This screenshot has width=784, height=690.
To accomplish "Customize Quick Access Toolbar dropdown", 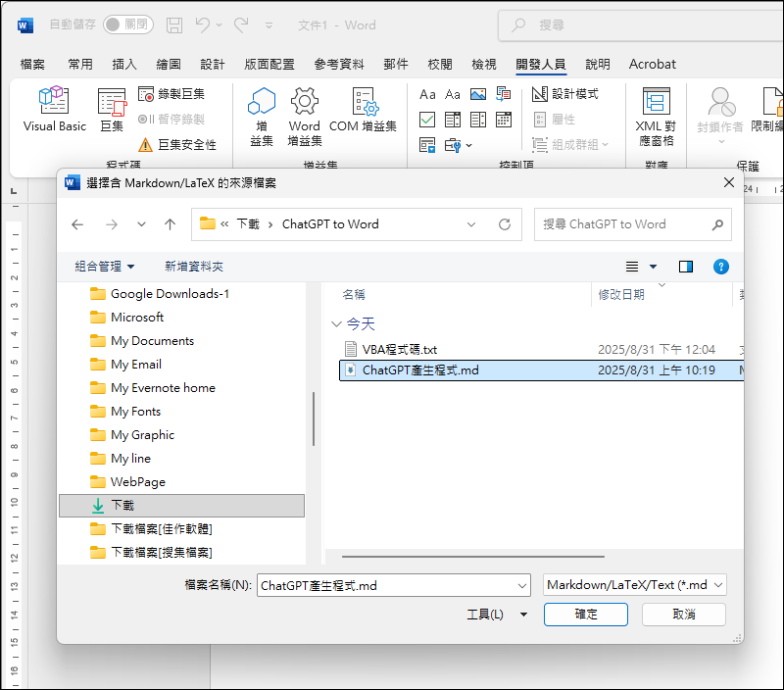I will coord(269,25).
